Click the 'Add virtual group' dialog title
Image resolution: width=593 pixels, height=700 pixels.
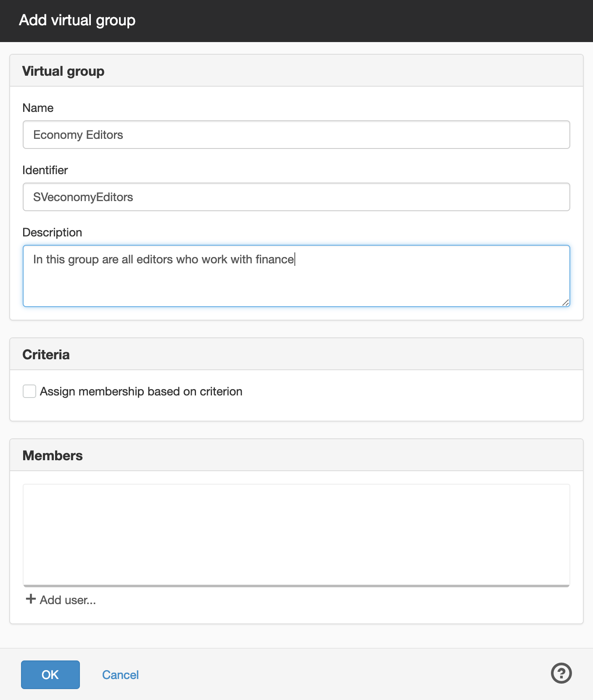77,20
